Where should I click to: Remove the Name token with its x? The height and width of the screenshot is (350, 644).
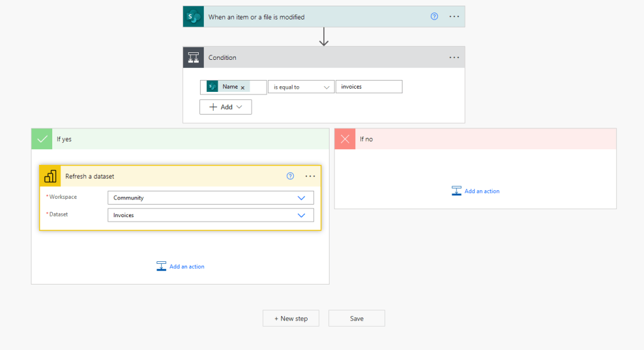(243, 87)
